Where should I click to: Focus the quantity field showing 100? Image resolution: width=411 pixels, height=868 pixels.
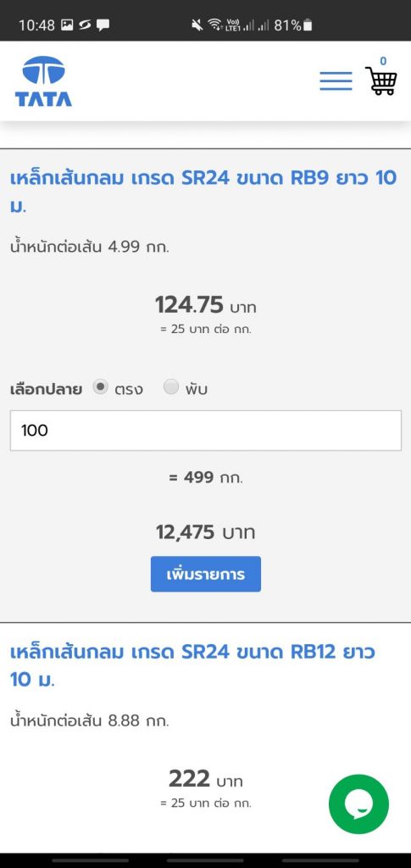pos(205,430)
